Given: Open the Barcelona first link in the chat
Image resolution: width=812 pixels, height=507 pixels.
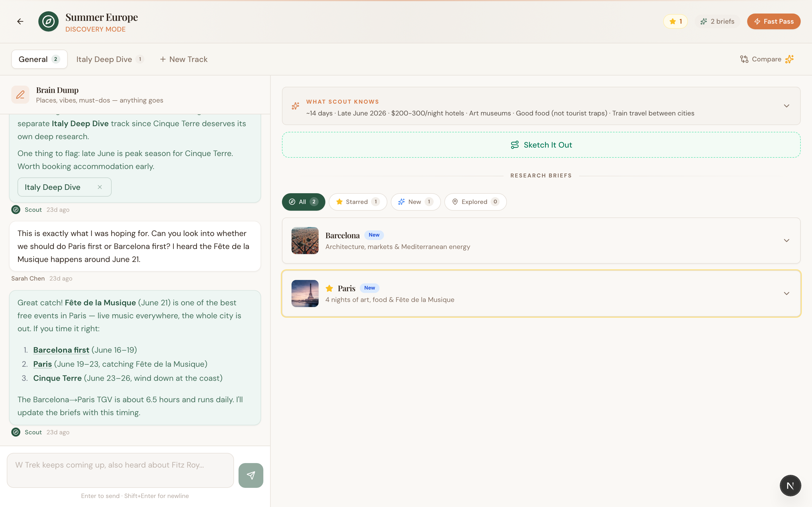Looking at the screenshot, I should pyautogui.click(x=61, y=350).
